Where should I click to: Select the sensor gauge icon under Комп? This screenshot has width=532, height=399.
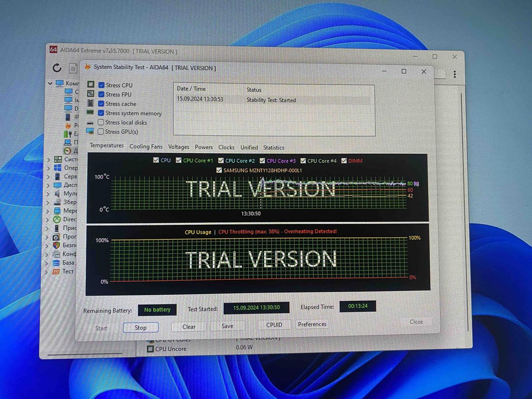(67, 151)
